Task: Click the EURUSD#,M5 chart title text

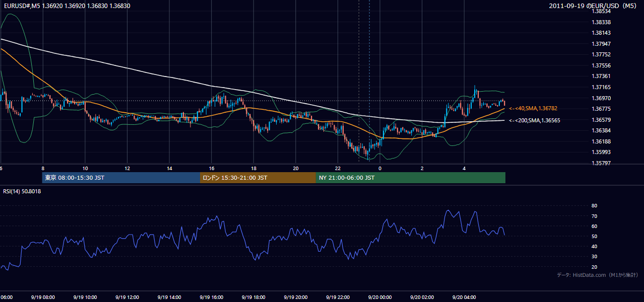Action: pyautogui.click(x=67, y=6)
